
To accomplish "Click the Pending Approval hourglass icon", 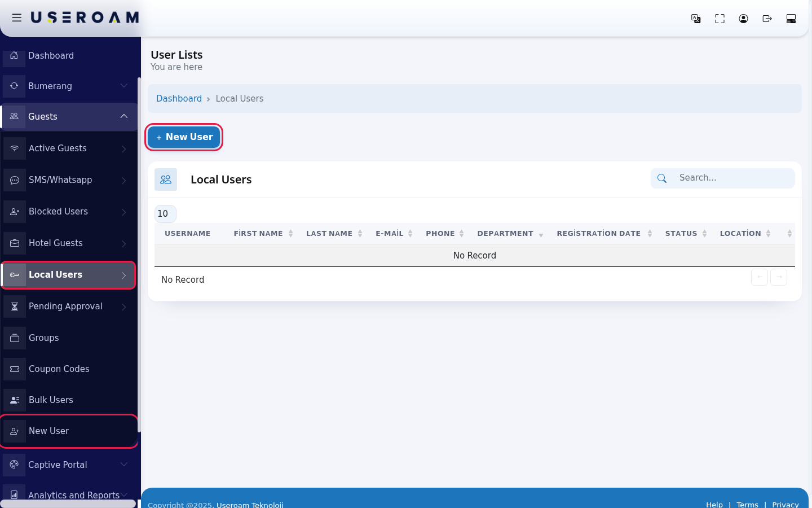I will 15,306.
